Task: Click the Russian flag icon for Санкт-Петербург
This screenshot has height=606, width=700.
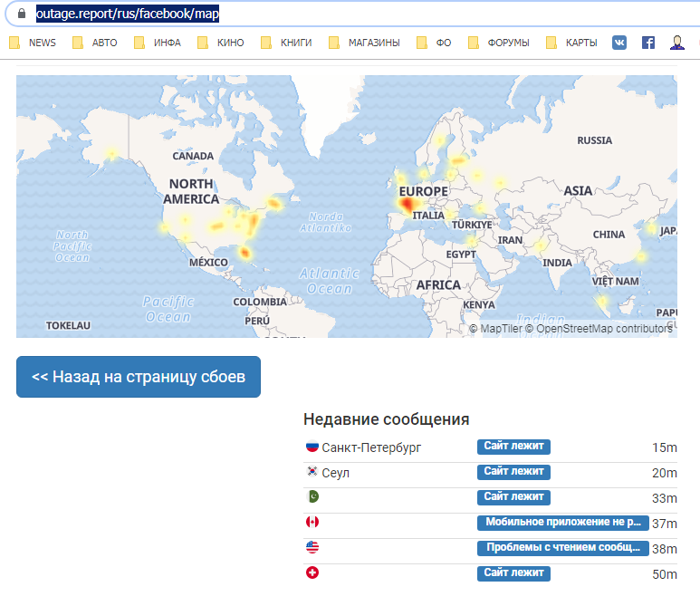Action: 312,447
